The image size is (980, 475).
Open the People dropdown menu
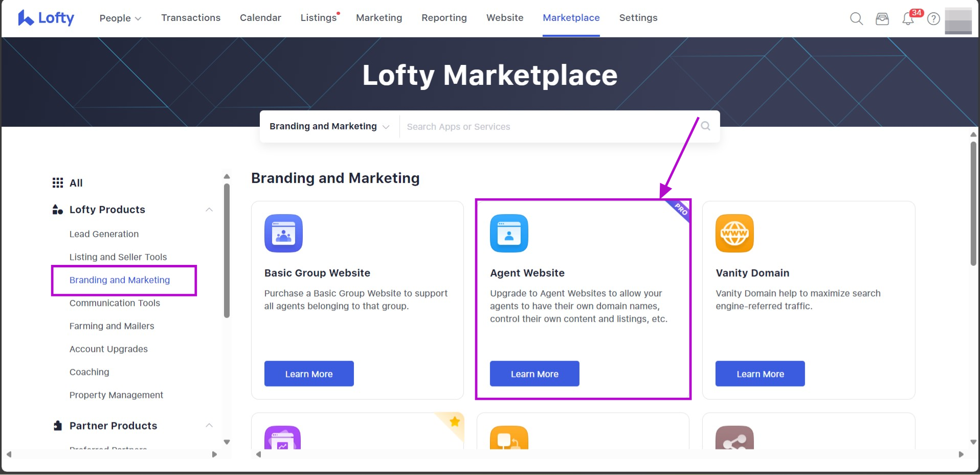pos(120,18)
